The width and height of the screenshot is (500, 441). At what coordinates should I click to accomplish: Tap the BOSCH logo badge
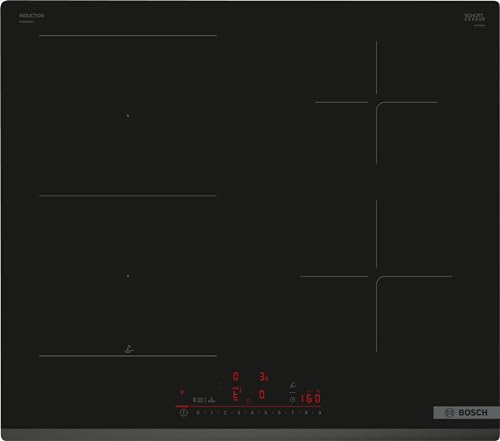[x=466, y=413]
